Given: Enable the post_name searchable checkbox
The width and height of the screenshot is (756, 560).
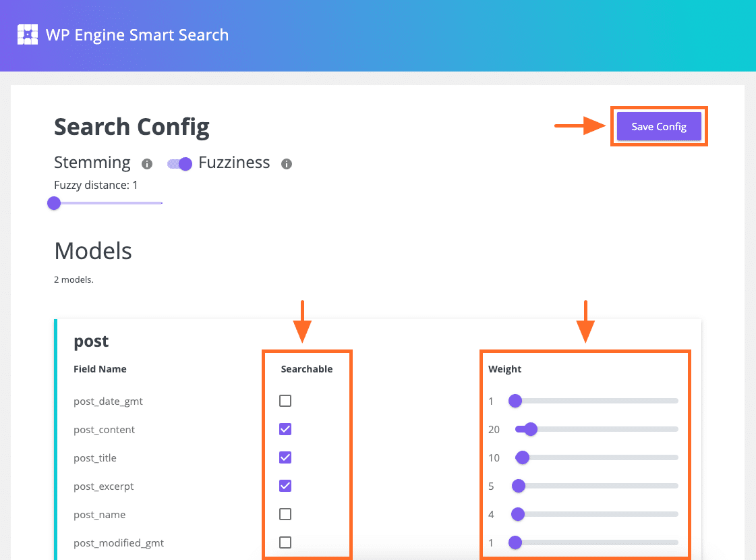Looking at the screenshot, I should tap(285, 514).
